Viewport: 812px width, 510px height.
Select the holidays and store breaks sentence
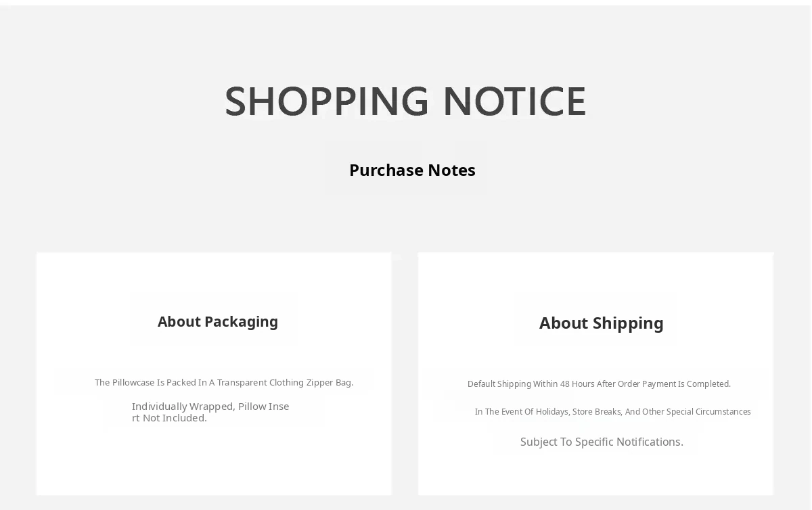pyautogui.click(x=612, y=412)
